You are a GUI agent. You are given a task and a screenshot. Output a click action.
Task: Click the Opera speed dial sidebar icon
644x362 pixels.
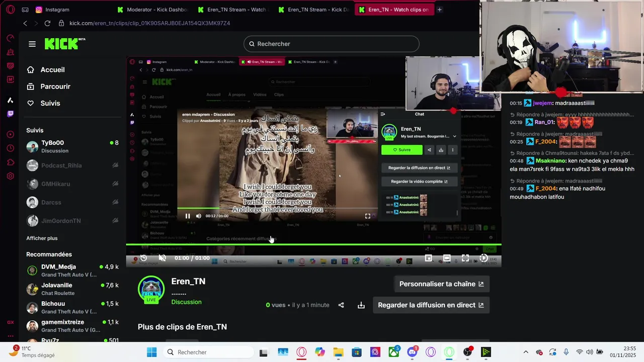10,38
